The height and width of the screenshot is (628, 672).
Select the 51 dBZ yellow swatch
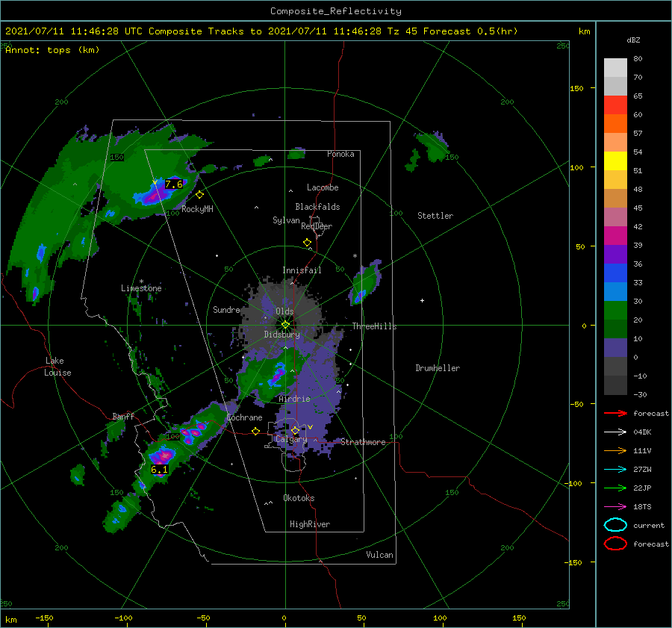615,161
